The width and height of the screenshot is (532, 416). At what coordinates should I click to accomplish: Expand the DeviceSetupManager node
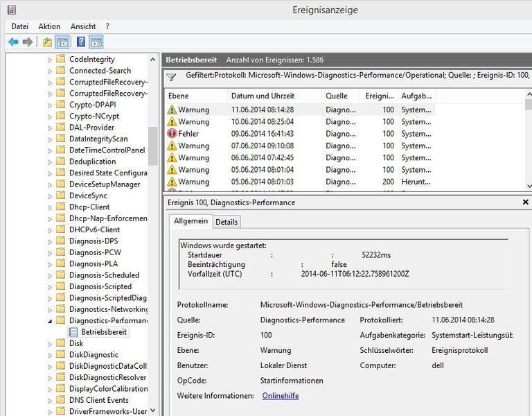(x=50, y=184)
